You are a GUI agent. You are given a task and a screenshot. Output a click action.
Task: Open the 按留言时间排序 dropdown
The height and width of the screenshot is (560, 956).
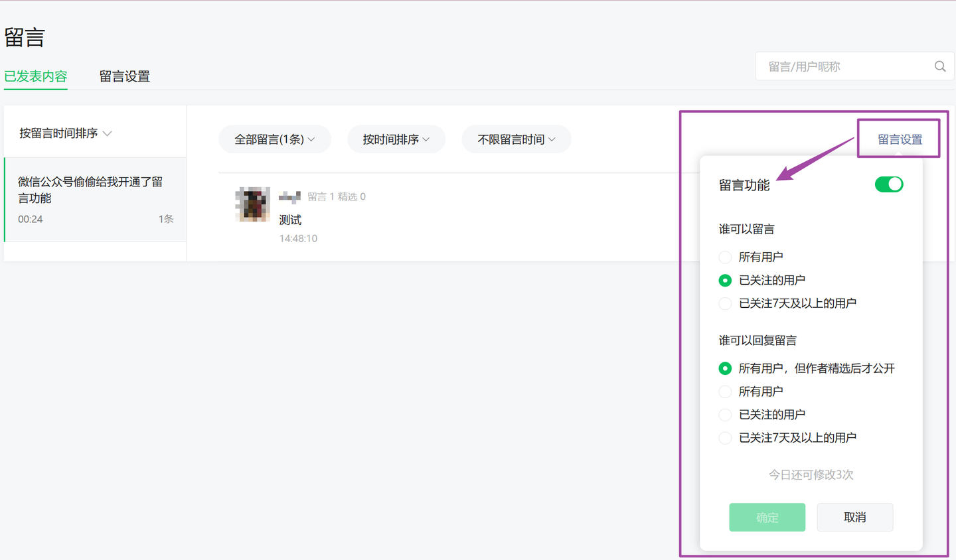click(65, 133)
